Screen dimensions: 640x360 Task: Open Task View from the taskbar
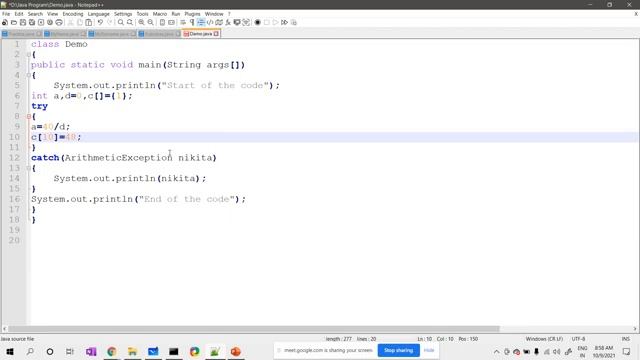pyautogui.click(x=70, y=351)
